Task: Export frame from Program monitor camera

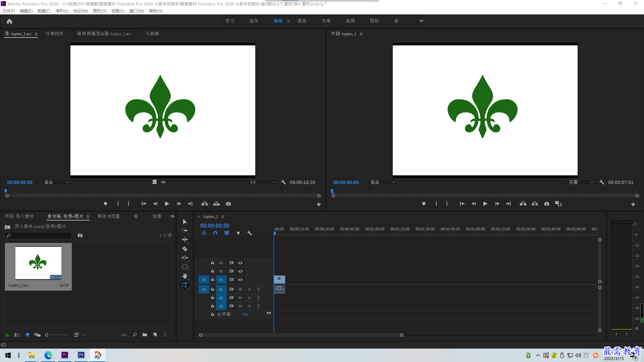Action: click(x=547, y=204)
